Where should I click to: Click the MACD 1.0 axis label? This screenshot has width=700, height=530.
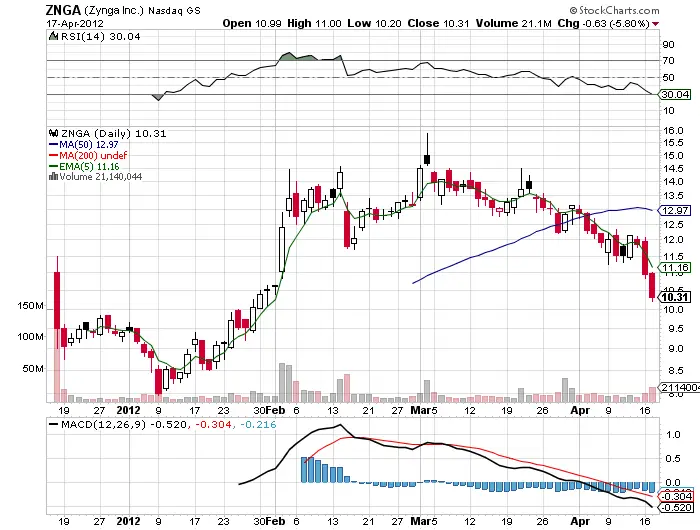[x=672, y=434]
